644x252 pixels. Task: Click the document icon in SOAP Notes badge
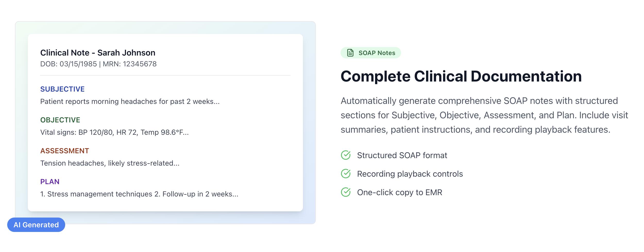pos(350,53)
